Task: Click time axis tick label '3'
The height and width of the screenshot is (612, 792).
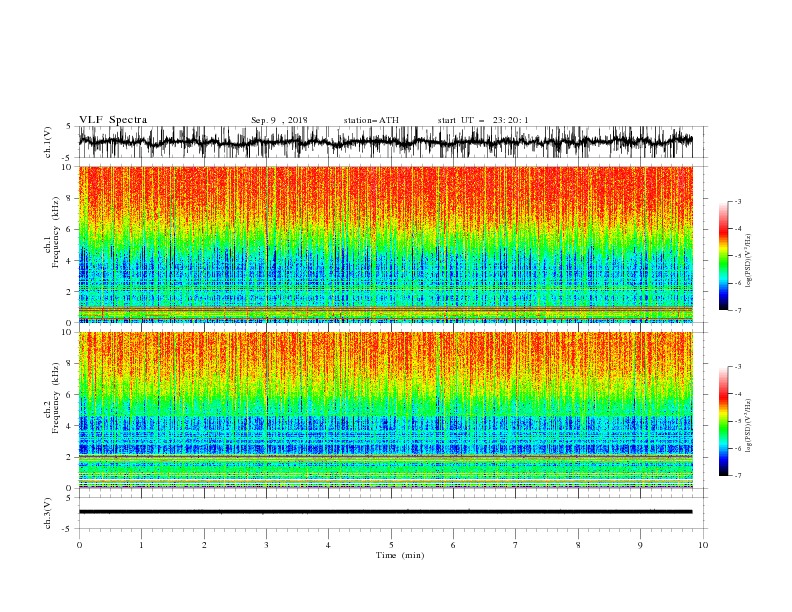Action: coord(266,545)
